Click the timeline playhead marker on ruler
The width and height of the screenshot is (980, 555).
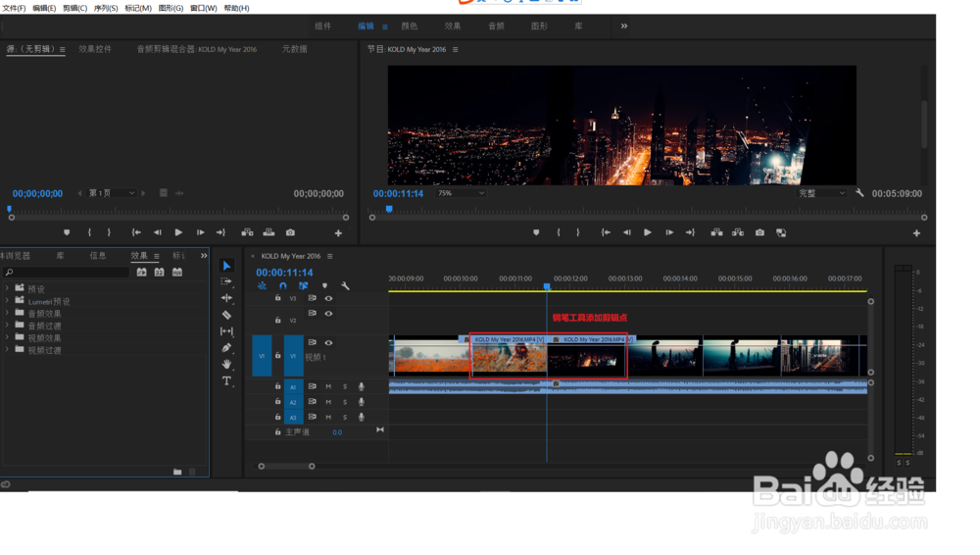[547, 286]
